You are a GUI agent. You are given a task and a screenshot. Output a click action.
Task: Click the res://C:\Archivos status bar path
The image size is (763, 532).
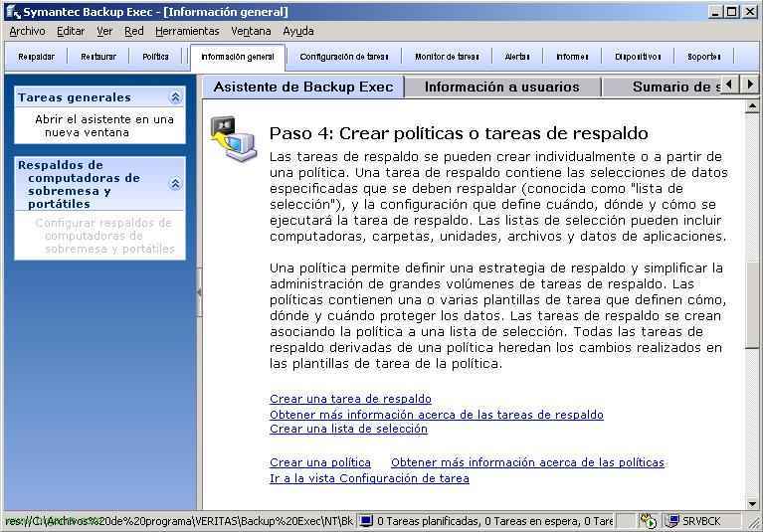[179, 521]
